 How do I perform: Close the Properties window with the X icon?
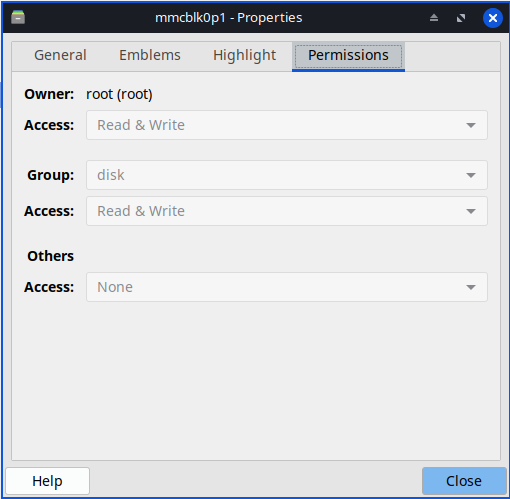[x=493, y=18]
